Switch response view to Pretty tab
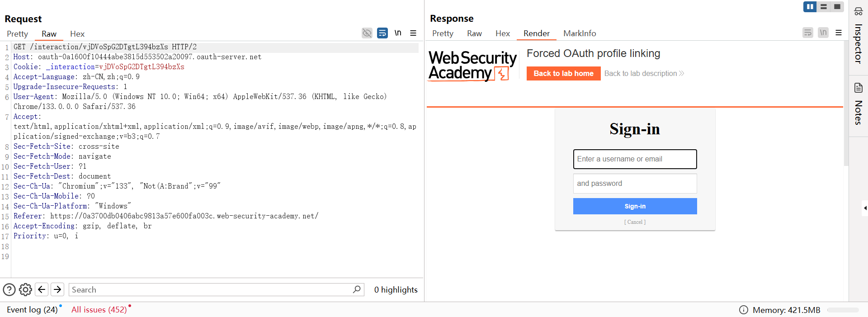The height and width of the screenshot is (317, 868). tap(443, 33)
